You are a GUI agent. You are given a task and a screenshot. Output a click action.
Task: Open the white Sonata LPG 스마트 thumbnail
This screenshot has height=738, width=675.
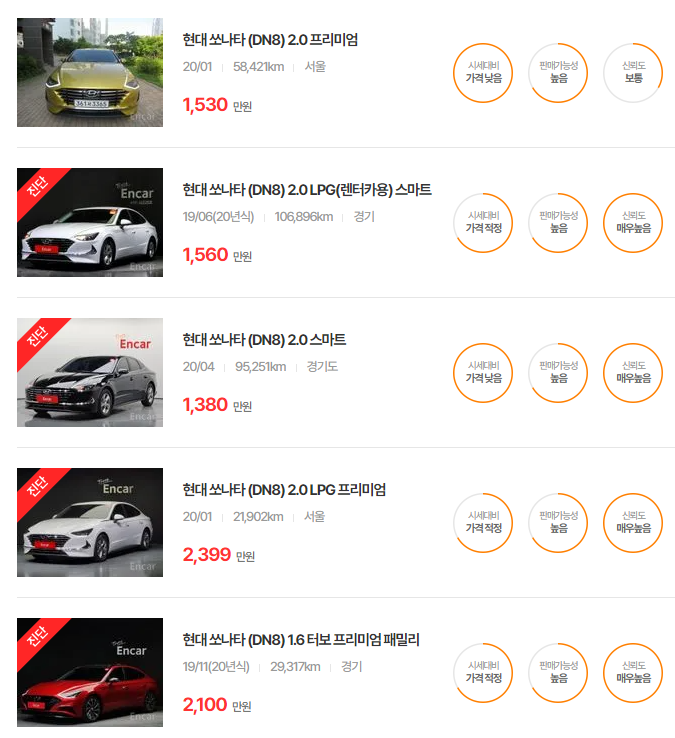tap(90, 222)
